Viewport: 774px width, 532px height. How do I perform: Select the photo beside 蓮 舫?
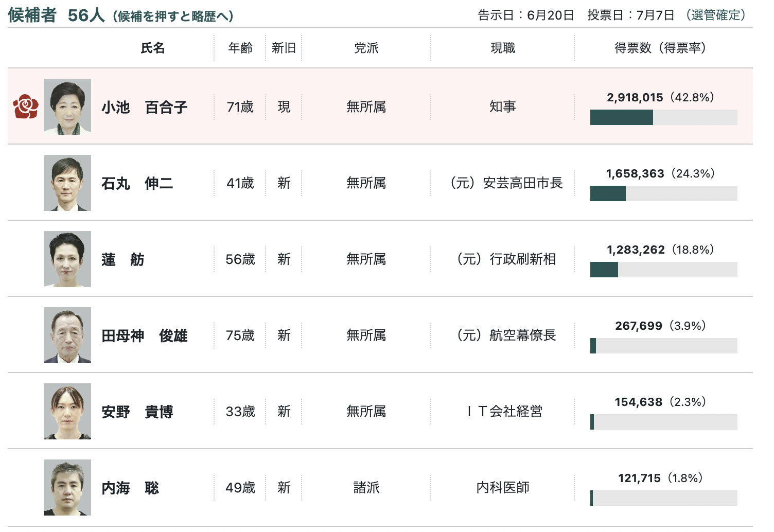tap(67, 259)
